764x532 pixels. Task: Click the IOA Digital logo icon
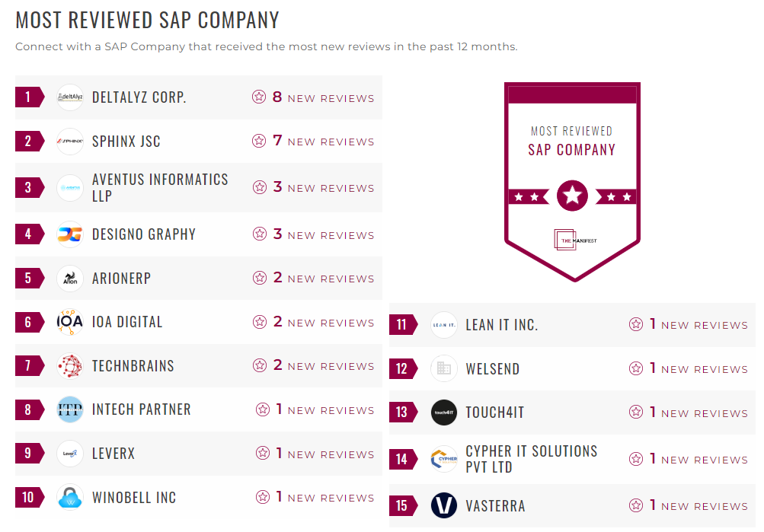[70, 322]
